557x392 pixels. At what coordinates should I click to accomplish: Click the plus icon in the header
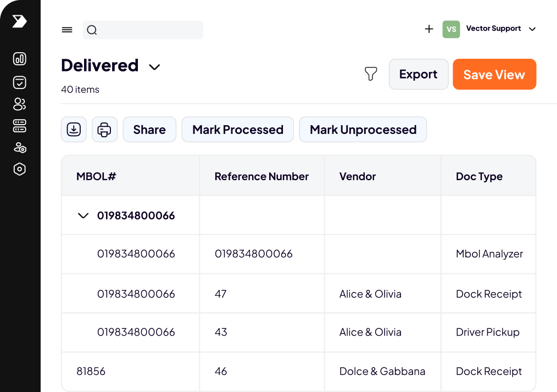(x=429, y=29)
